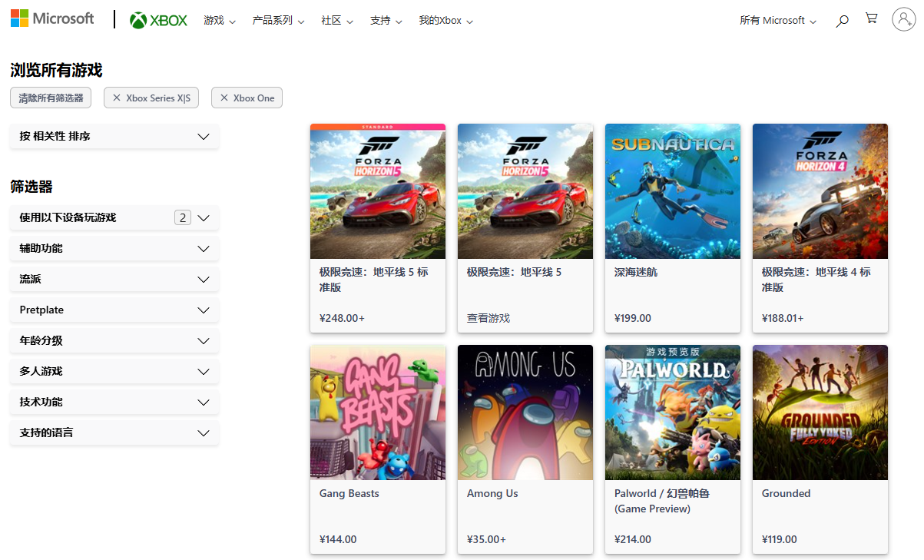Click the 浏览所有游戏 heading
Image resolution: width=924 pixels, height=560 pixels.
pos(56,71)
